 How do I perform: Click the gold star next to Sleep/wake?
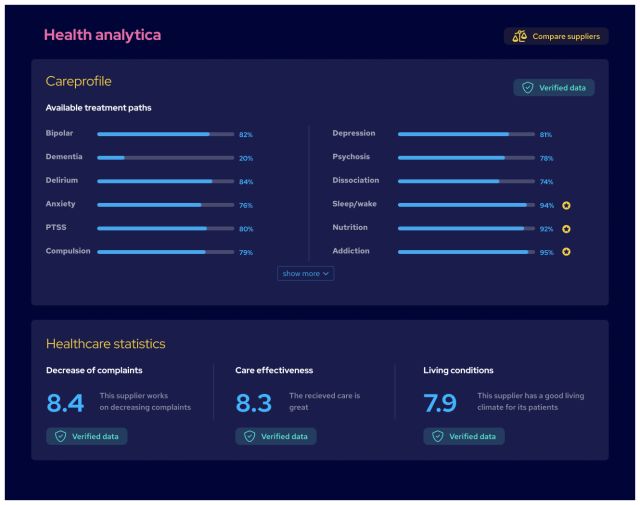(x=566, y=205)
